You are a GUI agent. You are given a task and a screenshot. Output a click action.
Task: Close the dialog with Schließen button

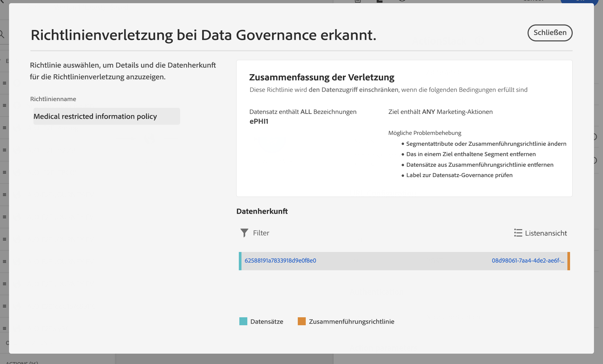coord(550,33)
